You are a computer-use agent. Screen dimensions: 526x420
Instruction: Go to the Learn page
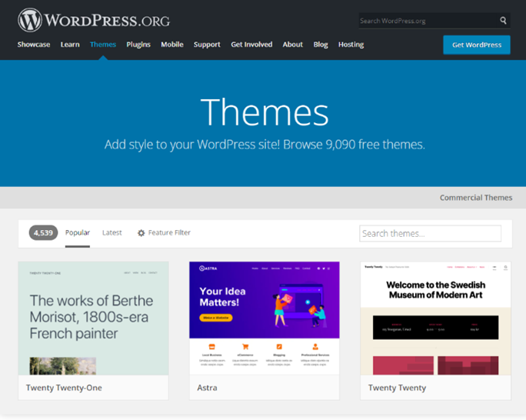(70, 45)
